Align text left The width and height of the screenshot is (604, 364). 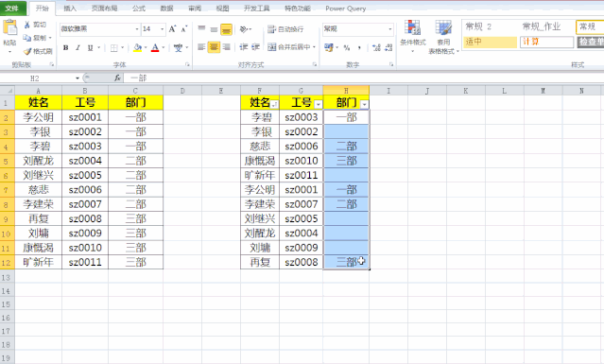(201, 47)
